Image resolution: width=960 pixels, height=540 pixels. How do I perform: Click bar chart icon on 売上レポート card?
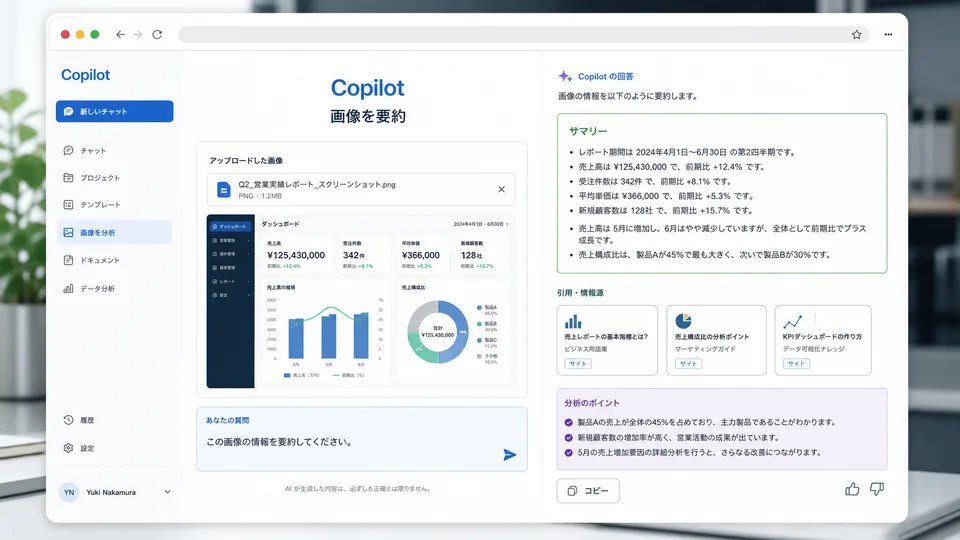pyautogui.click(x=573, y=321)
